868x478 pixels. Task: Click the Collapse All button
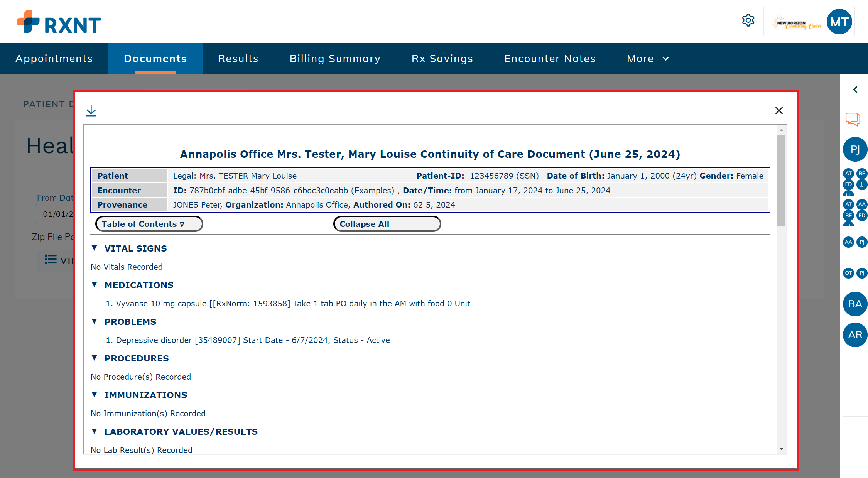[x=387, y=224]
